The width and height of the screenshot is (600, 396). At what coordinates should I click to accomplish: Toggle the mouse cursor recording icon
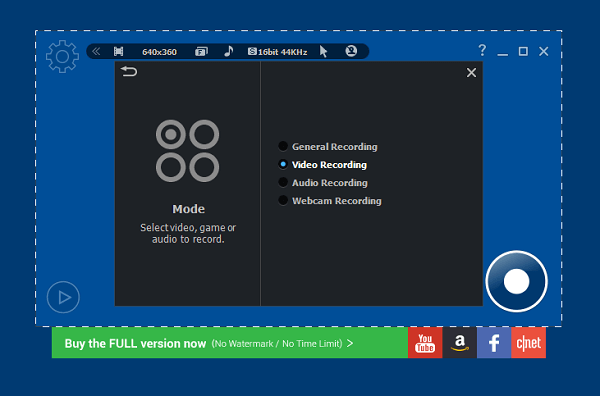click(x=323, y=51)
